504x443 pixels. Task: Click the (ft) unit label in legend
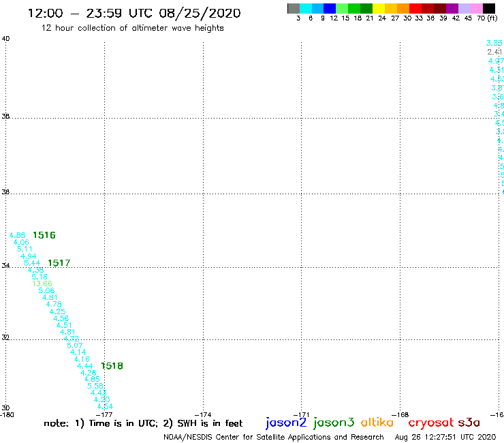pyautogui.click(x=492, y=18)
